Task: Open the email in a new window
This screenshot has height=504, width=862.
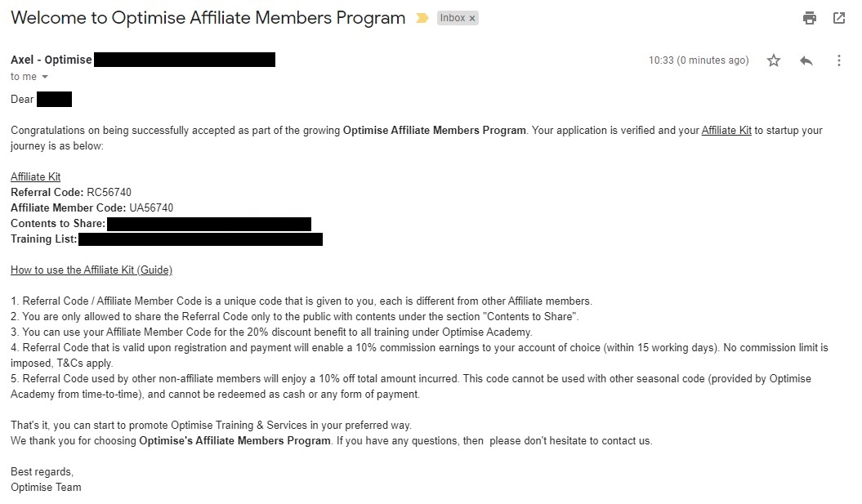Action: click(839, 18)
